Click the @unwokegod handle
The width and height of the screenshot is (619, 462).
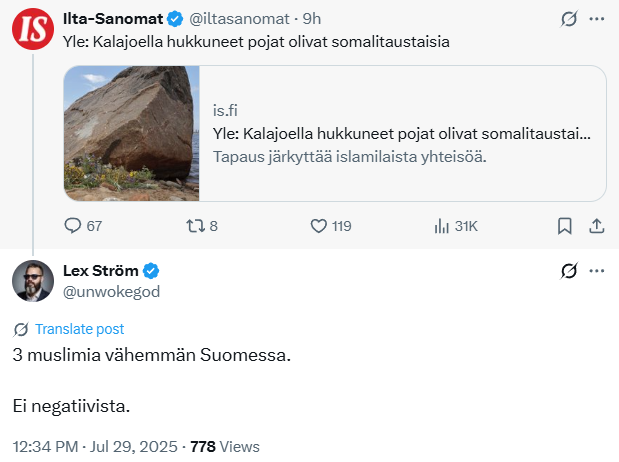coord(111,291)
